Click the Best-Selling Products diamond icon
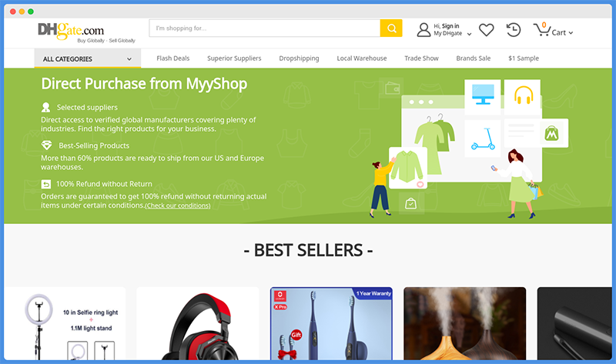 point(46,145)
